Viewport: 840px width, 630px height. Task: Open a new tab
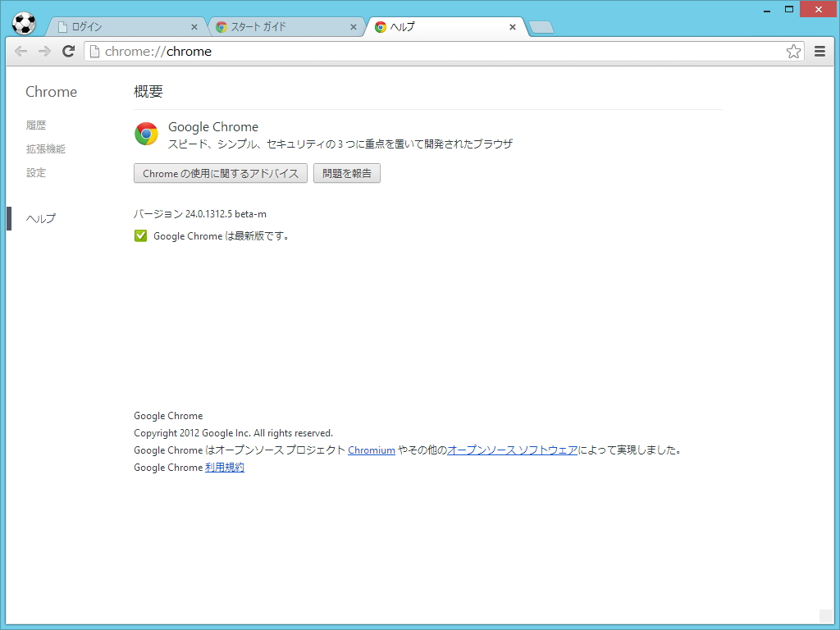point(541,26)
